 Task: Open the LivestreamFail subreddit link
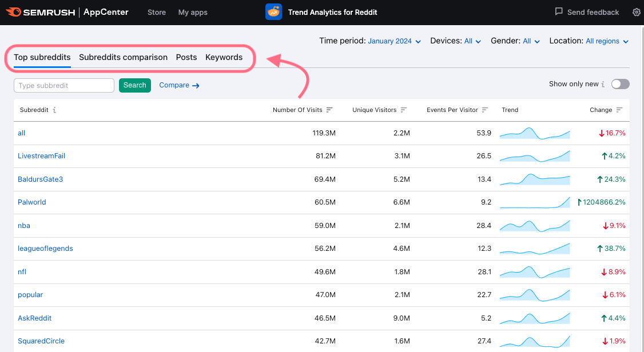click(x=42, y=156)
